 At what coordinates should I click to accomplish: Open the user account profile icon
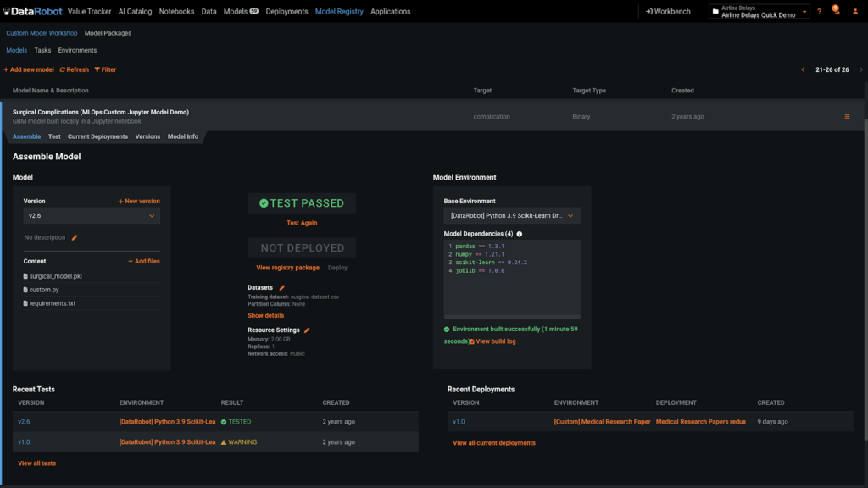coord(855,12)
